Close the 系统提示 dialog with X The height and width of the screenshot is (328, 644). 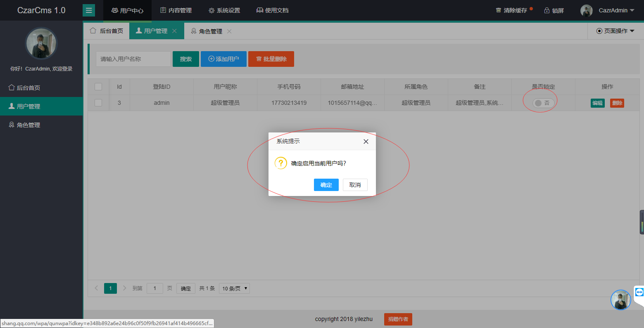[x=366, y=142]
